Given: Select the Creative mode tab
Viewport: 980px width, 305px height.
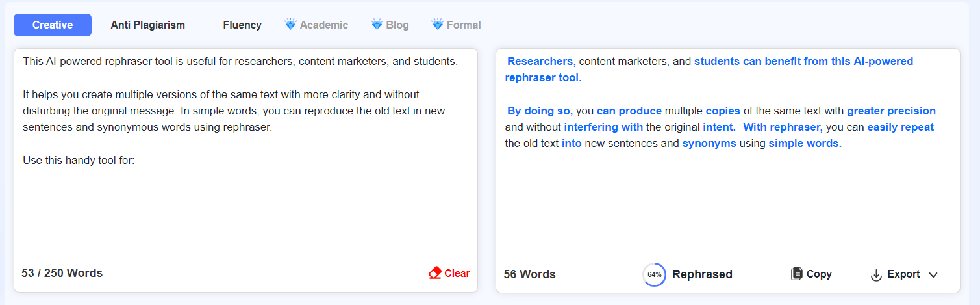Looking at the screenshot, I should tap(53, 25).
